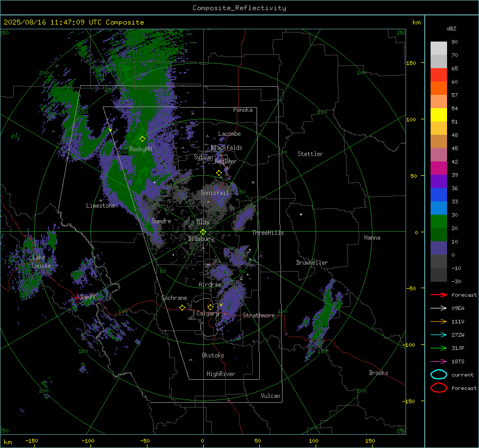Click the Cochrane city label
This screenshot has width=479, height=448.
click(x=174, y=298)
